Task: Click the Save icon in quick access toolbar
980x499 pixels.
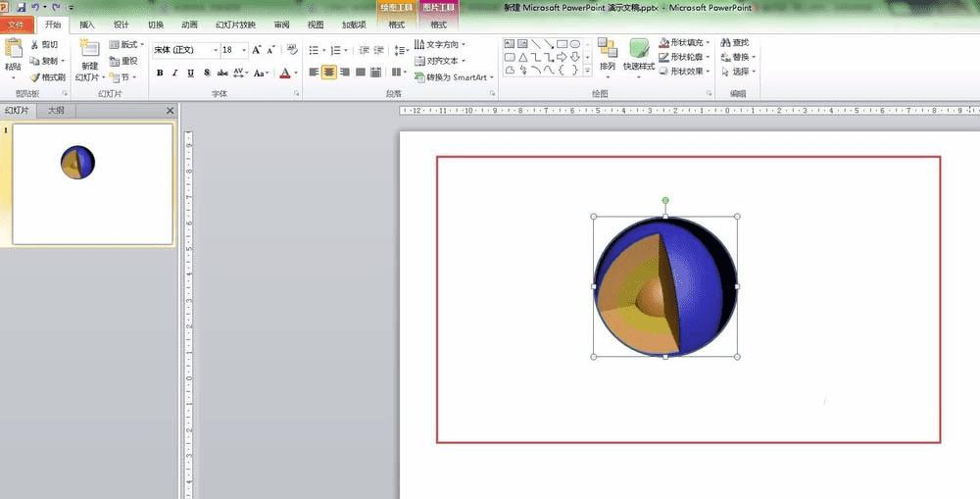Action: [x=22, y=8]
